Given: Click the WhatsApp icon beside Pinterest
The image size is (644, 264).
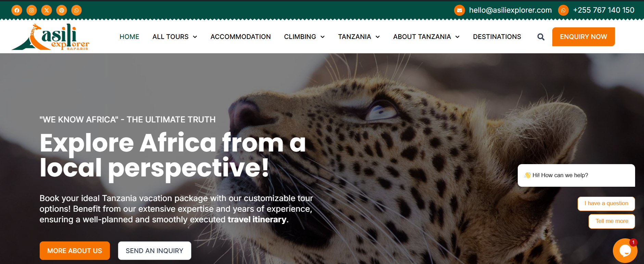Looking at the screenshot, I should point(76,10).
